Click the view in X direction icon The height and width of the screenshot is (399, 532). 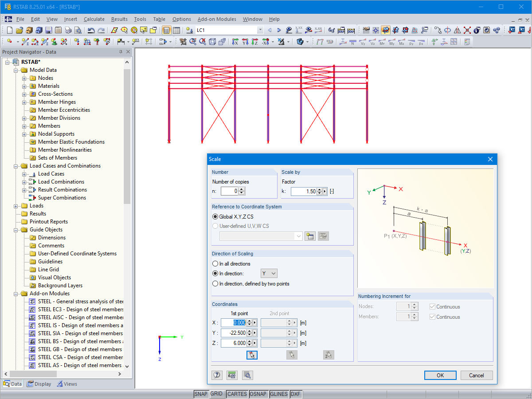coord(235,41)
